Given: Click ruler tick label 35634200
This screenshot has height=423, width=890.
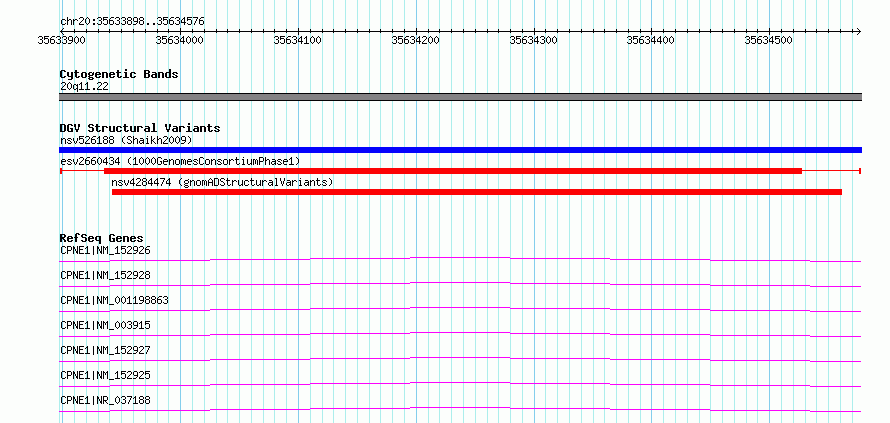Looking at the screenshot, I should (x=415, y=40).
